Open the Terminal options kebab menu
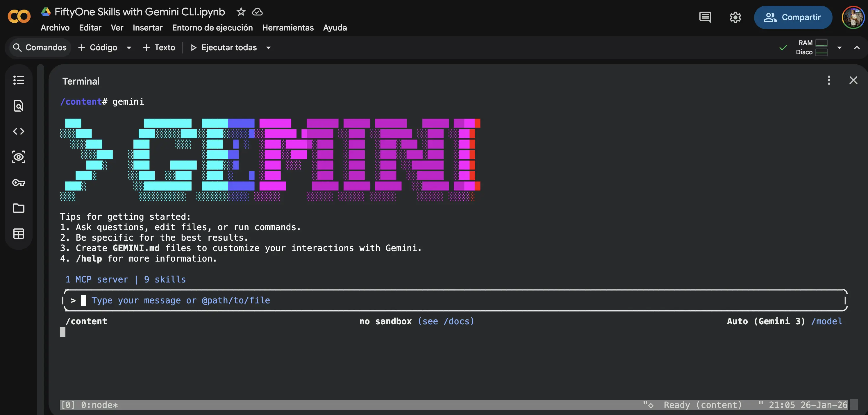The height and width of the screenshot is (415, 868). (829, 81)
